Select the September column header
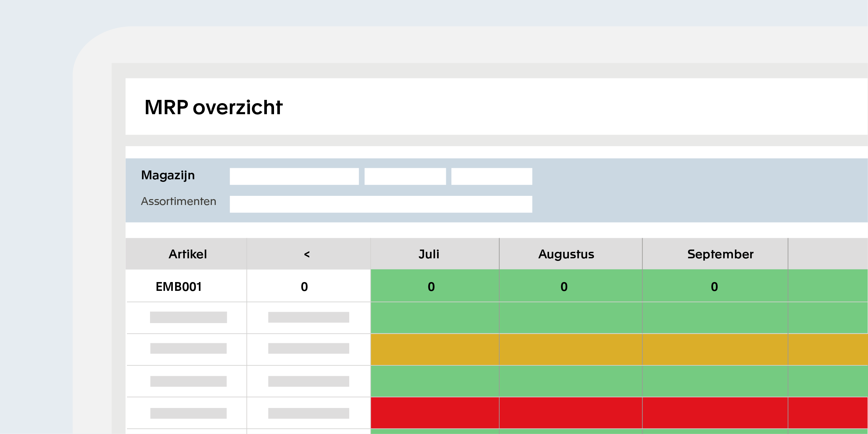The image size is (868, 434). pos(720,254)
